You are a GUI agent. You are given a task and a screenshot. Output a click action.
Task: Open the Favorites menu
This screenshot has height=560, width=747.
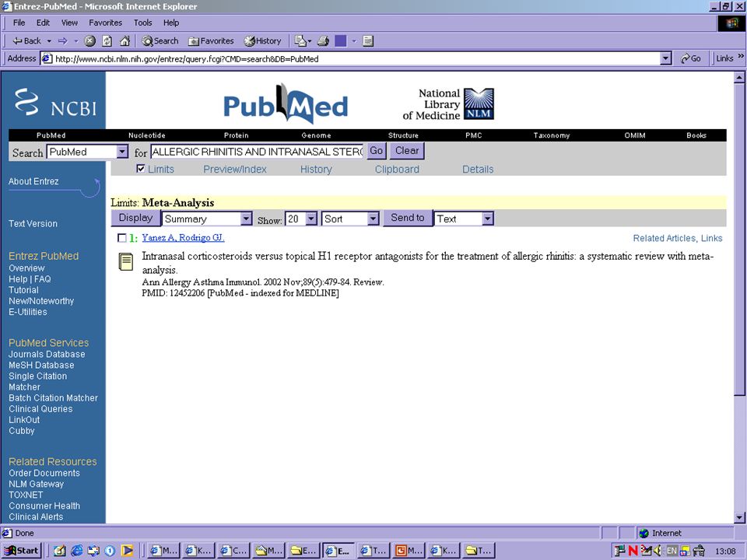tap(105, 23)
